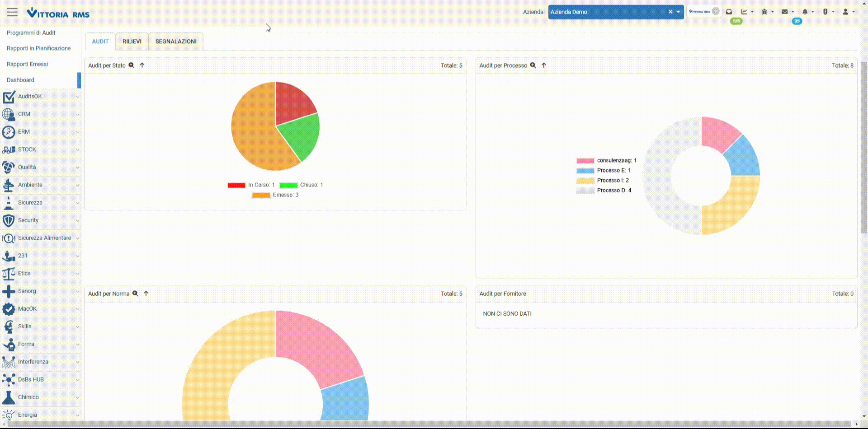Toggle the Emesso legend entry
Screen dimensions: 868x429
[x=275, y=195]
